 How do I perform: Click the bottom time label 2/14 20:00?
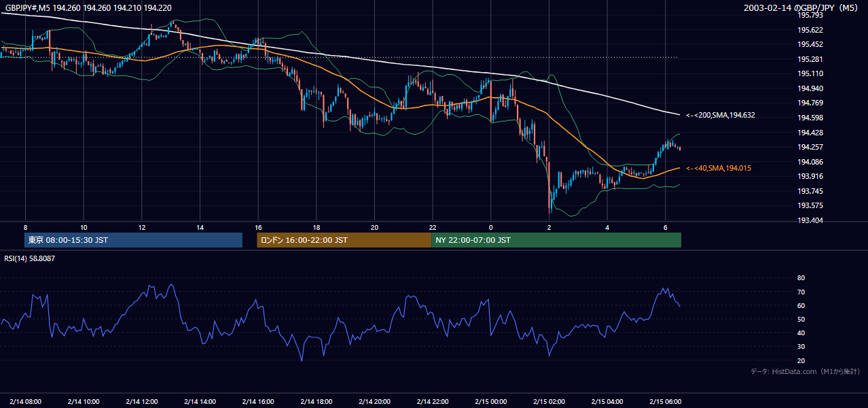(374, 401)
